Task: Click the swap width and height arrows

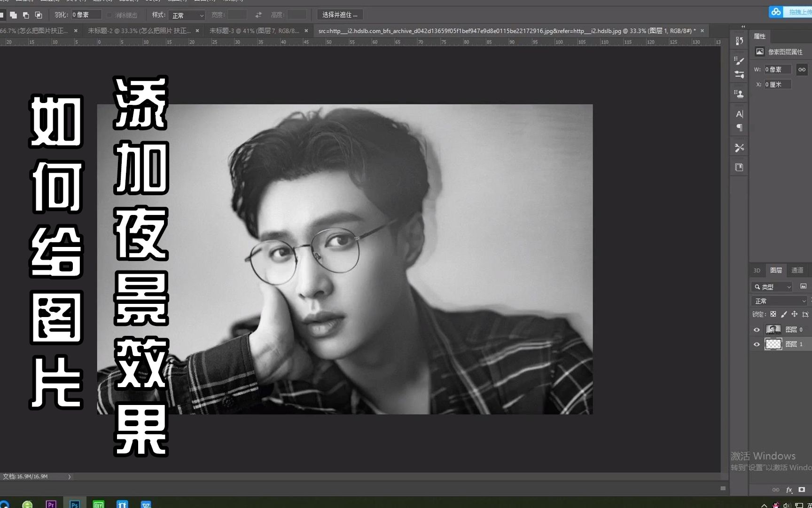Action: [258, 15]
